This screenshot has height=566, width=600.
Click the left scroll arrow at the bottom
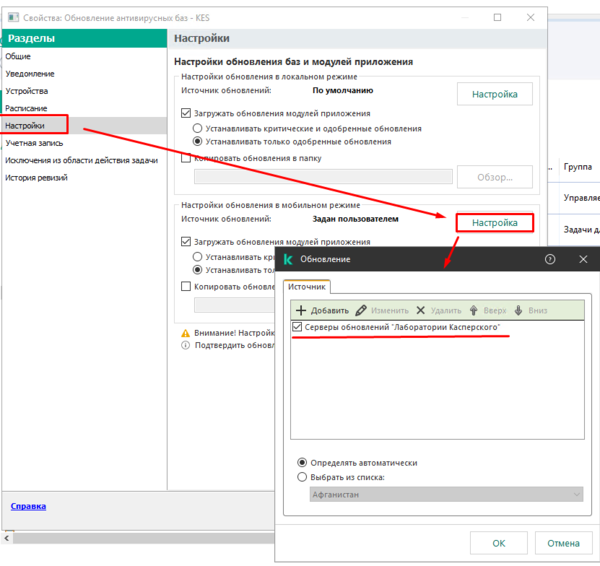[x=7, y=538]
